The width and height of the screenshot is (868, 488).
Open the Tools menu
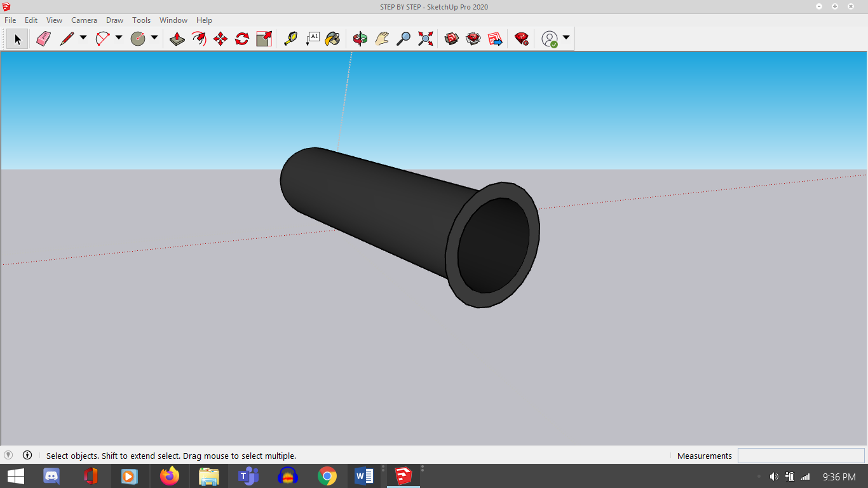pyautogui.click(x=141, y=20)
